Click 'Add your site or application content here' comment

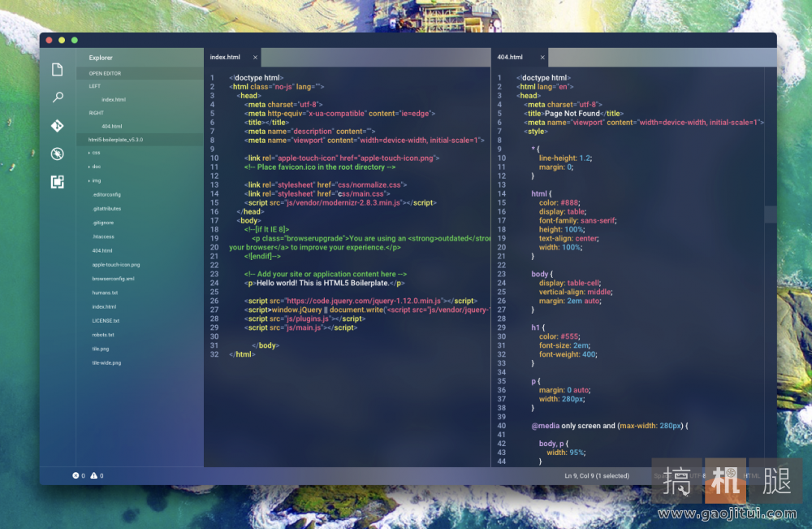click(326, 274)
